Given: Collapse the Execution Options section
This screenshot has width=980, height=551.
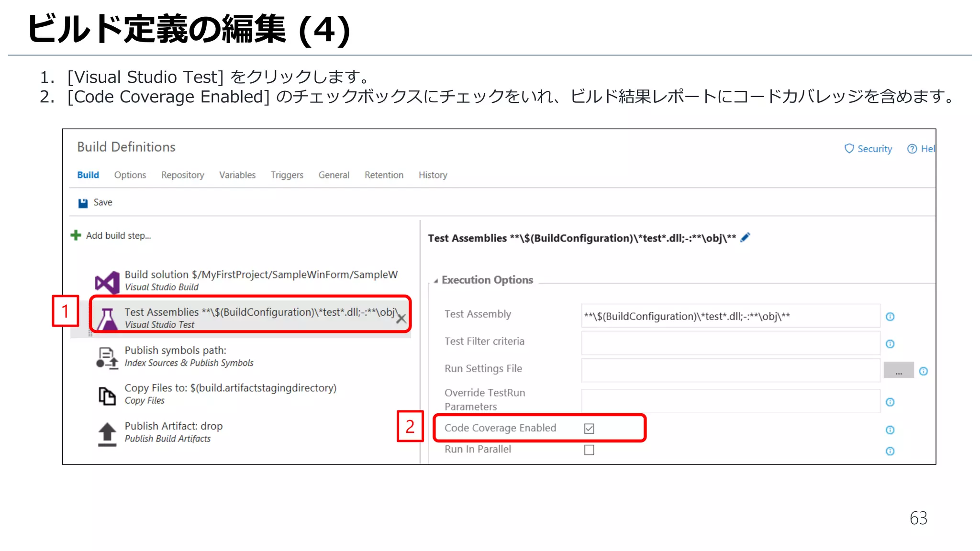Looking at the screenshot, I should pyautogui.click(x=436, y=281).
